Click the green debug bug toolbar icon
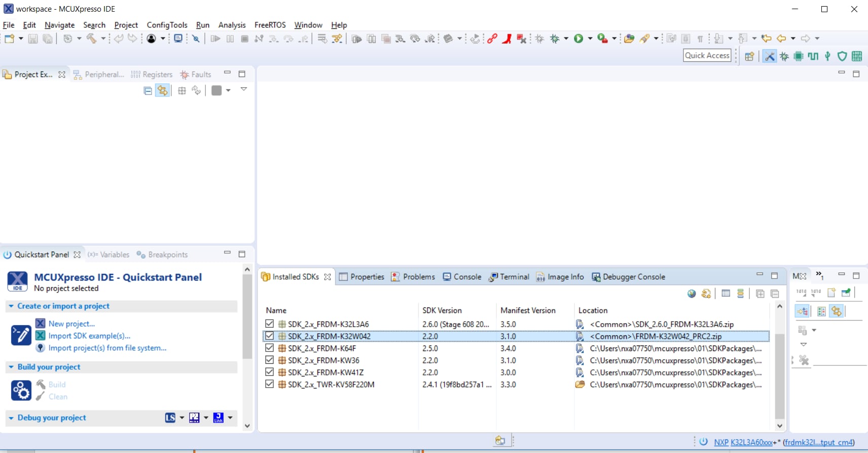868x453 pixels. tap(555, 39)
